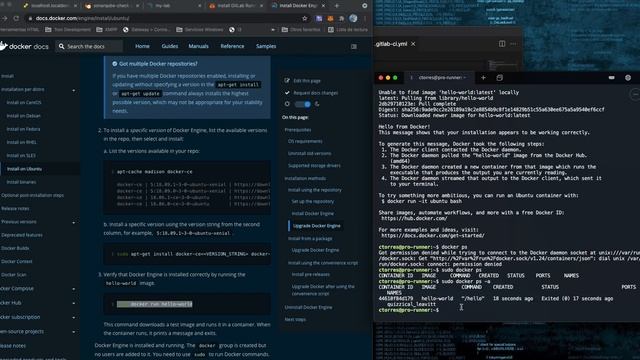This screenshot has height=360, width=640.
Task: Open the Manuals nav item
Action: [x=198, y=46]
